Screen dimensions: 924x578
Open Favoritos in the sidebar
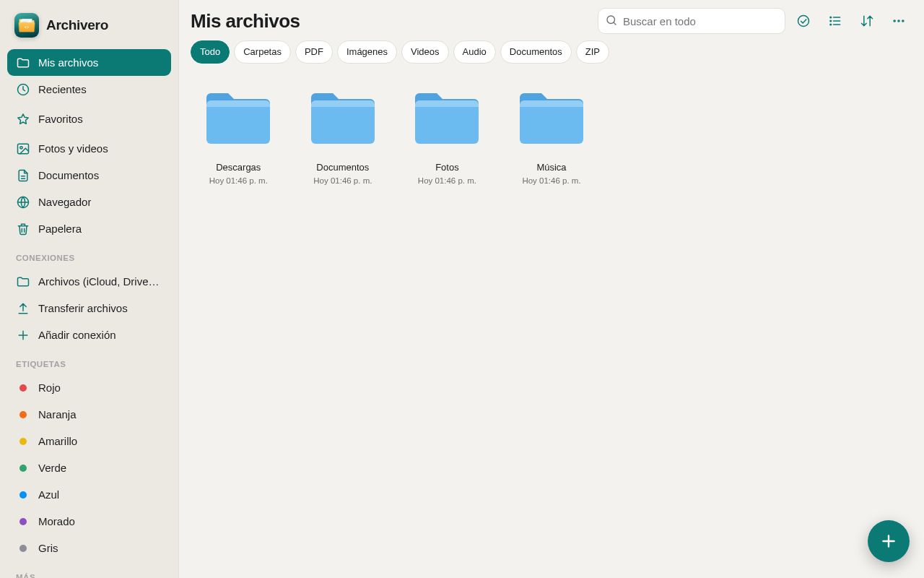click(x=89, y=119)
